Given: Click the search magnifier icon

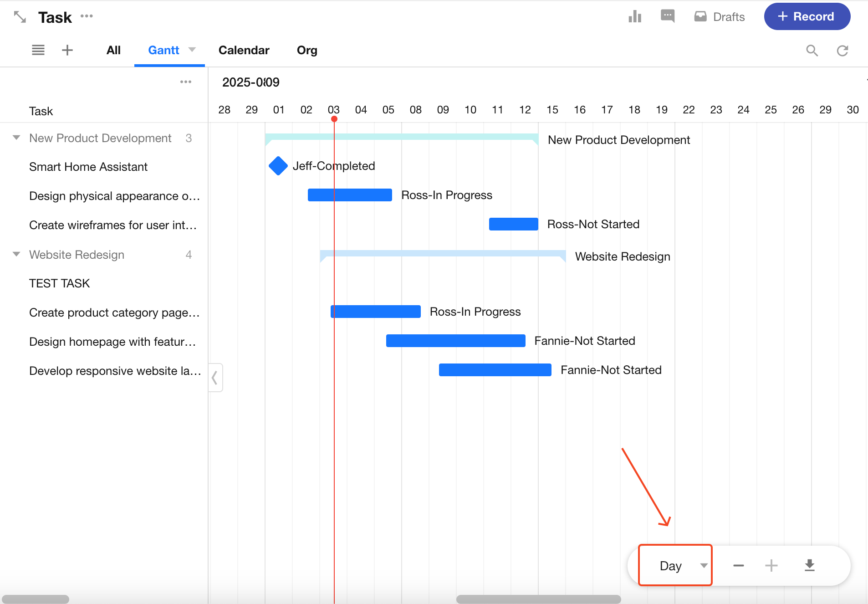Looking at the screenshot, I should click(812, 51).
